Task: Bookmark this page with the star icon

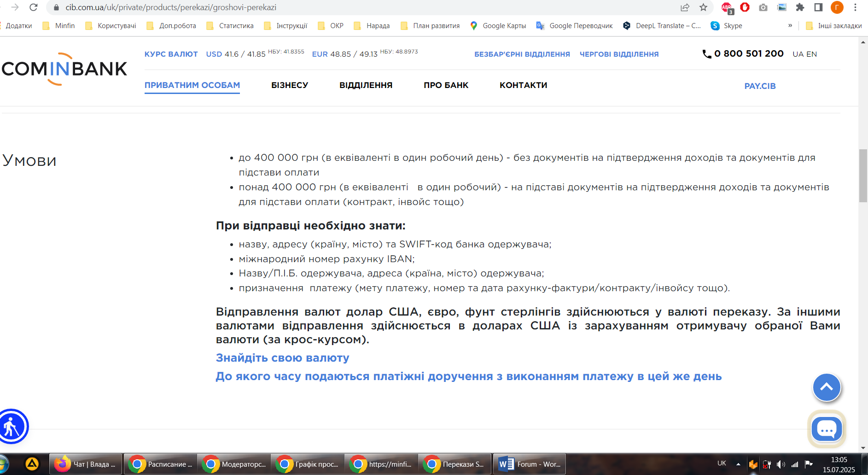Action: (703, 7)
